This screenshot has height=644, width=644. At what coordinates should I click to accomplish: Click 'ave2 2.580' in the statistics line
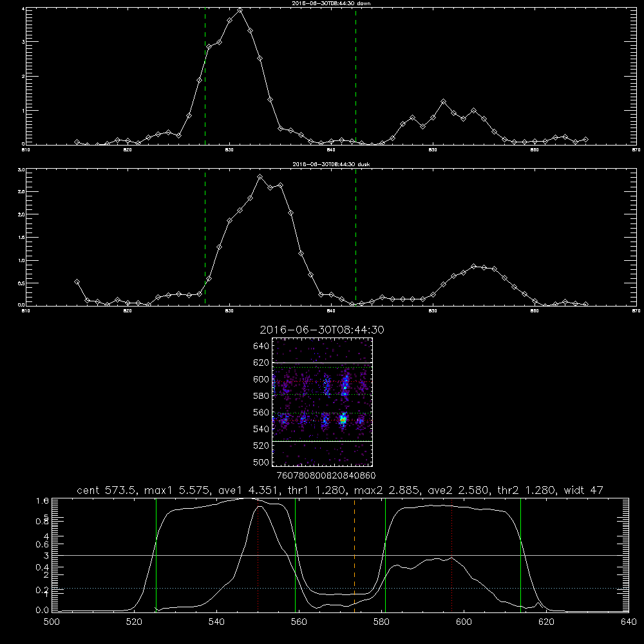tap(457, 490)
